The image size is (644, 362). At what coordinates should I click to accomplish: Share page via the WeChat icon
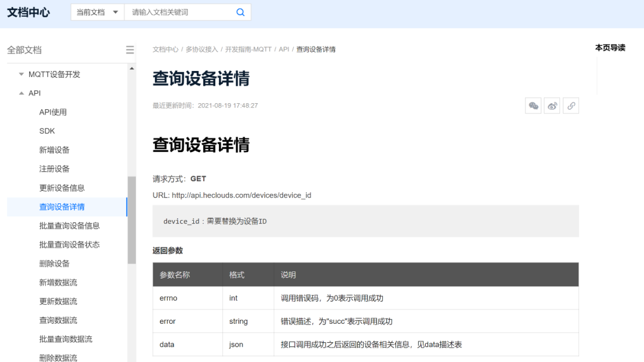532,106
